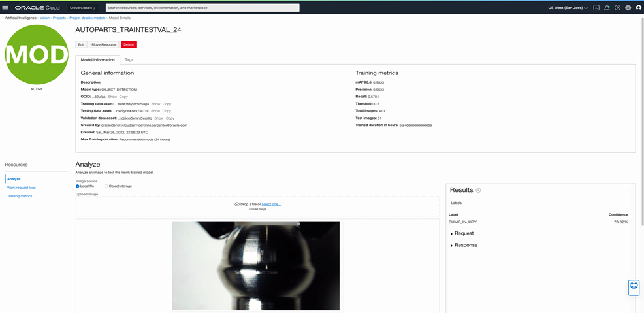Open Training metrics in sidebar
644x313 pixels.
coord(20,196)
